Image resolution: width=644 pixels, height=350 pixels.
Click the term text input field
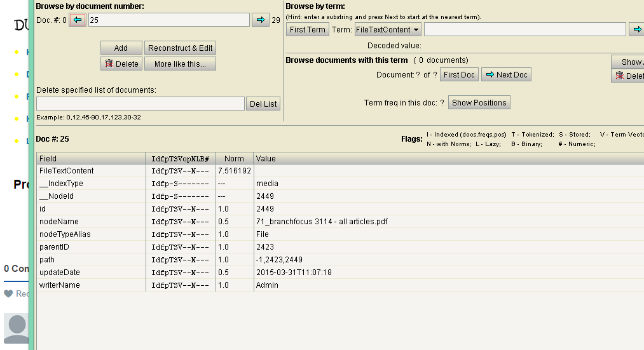click(x=524, y=30)
